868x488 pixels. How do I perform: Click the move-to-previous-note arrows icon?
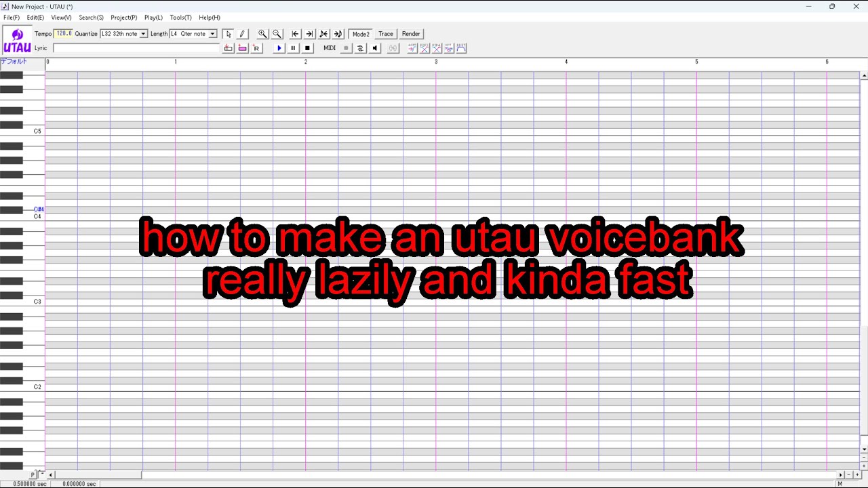323,34
